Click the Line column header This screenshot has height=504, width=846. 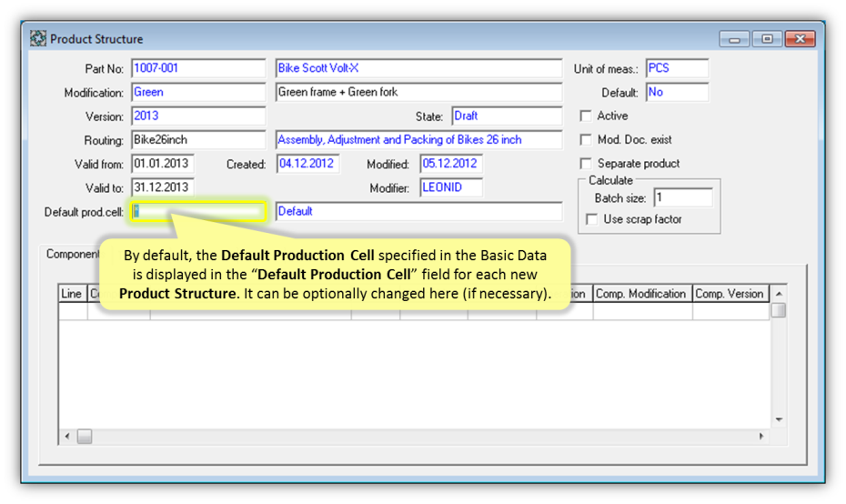point(72,294)
